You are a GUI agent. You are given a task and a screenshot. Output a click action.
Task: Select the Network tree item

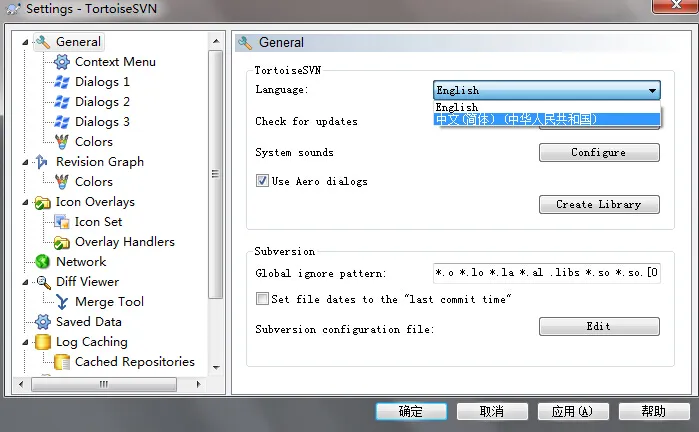[x=81, y=262]
